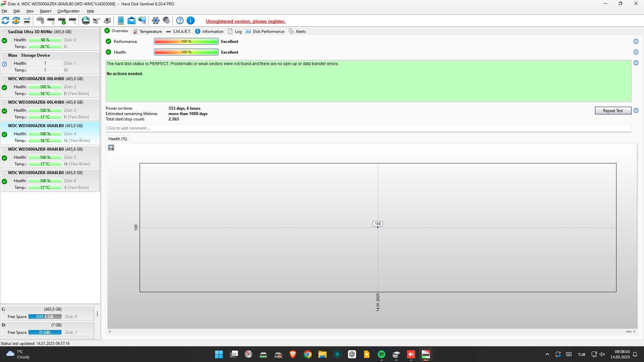
Task: Select SanDisk Ultra 3D NVMe disk
Action: coord(50,39)
